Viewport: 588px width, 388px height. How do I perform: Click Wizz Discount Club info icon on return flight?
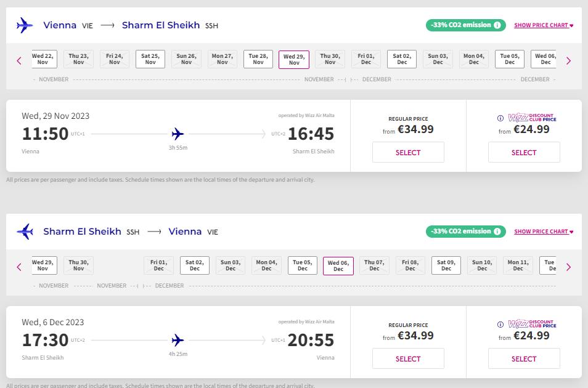[500, 324]
